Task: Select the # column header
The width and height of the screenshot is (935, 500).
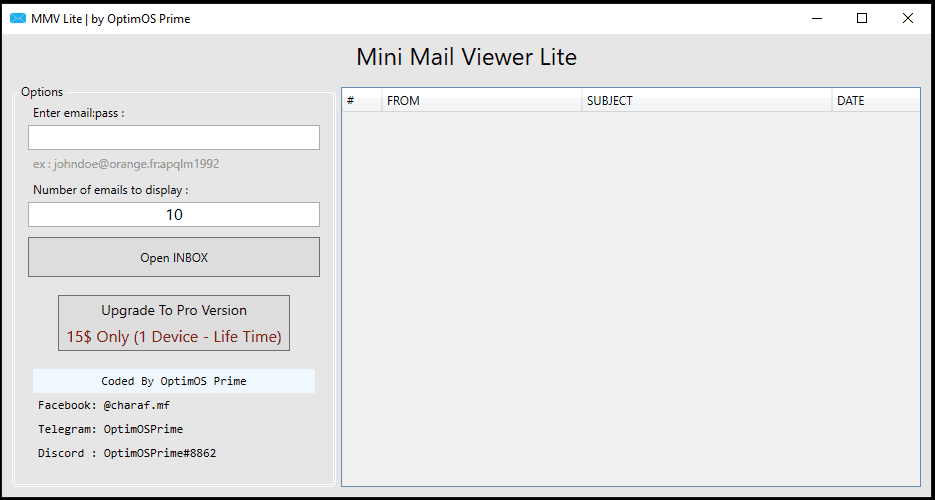Action: [361, 101]
